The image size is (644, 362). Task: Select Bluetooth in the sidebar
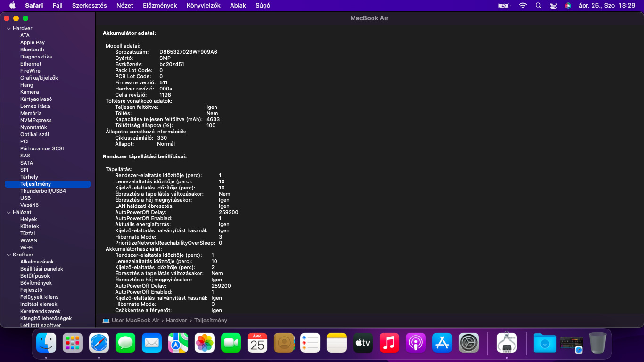[32, 49]
